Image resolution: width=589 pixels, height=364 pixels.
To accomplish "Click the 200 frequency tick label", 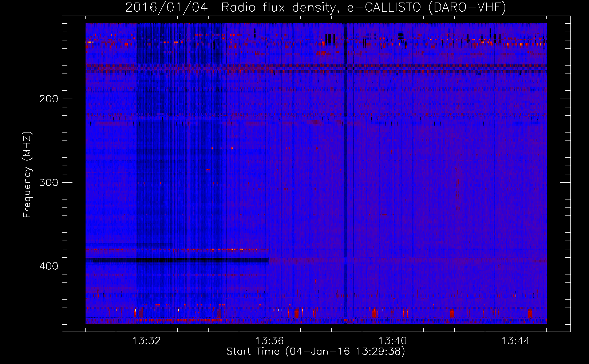I will [49, 99].
